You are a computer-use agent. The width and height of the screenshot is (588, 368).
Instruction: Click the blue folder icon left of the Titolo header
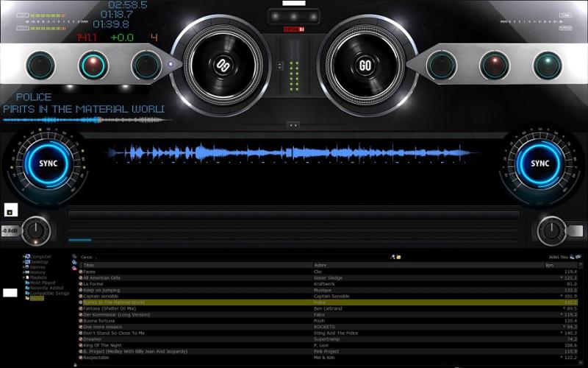74,262
